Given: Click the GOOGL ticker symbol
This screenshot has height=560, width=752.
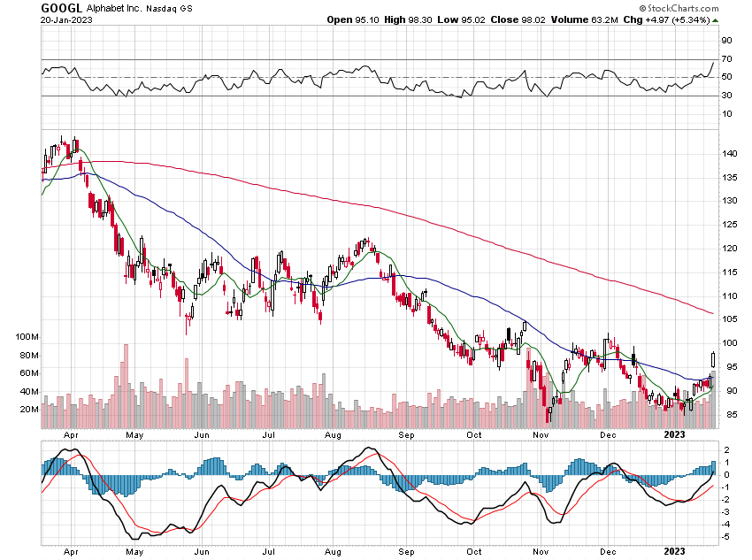Looking at the screenshot, I should (62, 8).
